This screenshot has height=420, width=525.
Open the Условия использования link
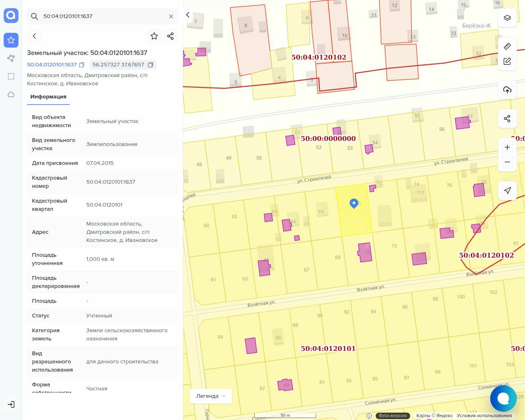point(484,415)
